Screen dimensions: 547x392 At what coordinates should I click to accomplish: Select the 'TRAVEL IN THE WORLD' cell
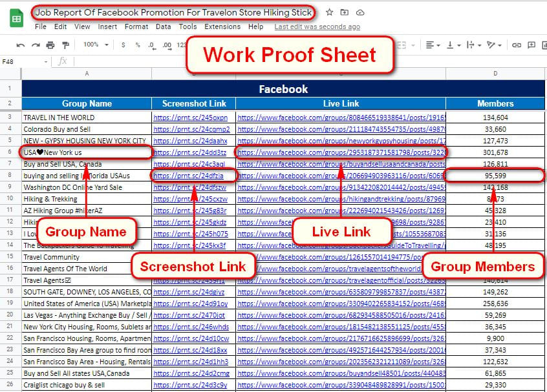click(x=87, y=118)
